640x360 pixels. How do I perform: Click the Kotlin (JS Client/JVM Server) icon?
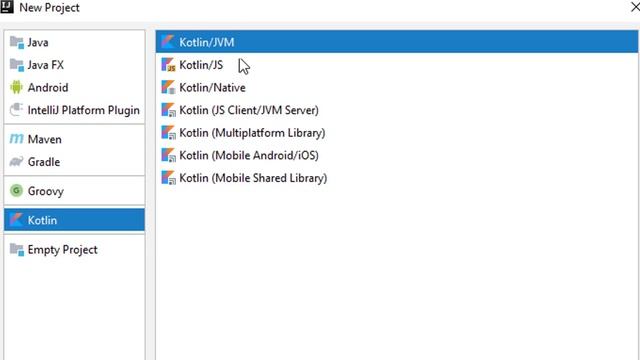pyautogui.click(x=168, y=110)
